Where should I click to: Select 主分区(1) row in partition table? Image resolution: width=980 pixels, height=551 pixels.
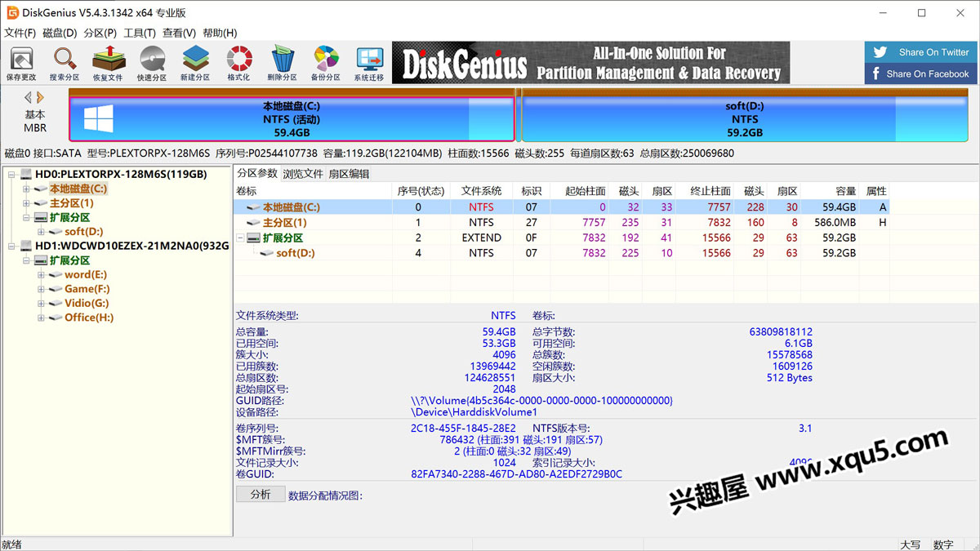pos(562,222)
